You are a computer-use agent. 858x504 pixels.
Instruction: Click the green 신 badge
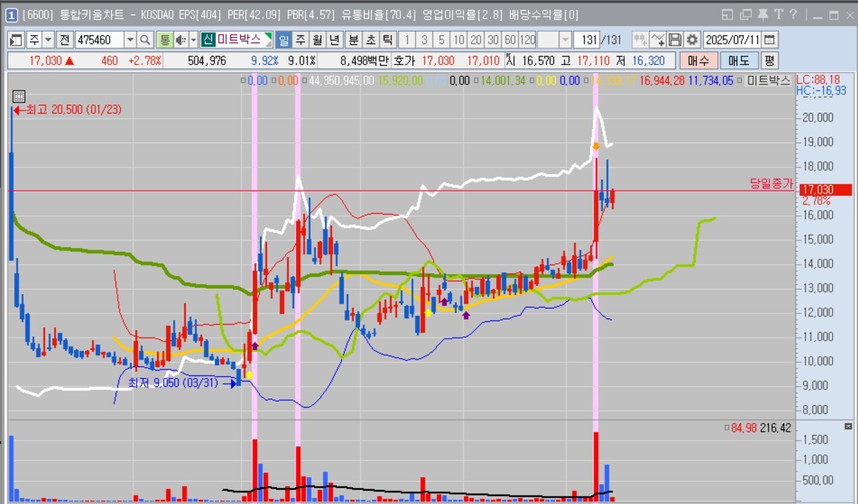(208, 40)
